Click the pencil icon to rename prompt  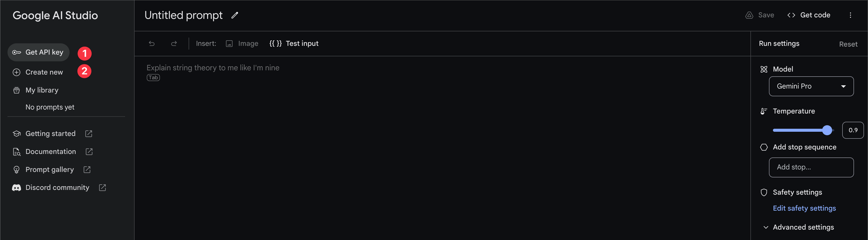(x=235, y=16)
